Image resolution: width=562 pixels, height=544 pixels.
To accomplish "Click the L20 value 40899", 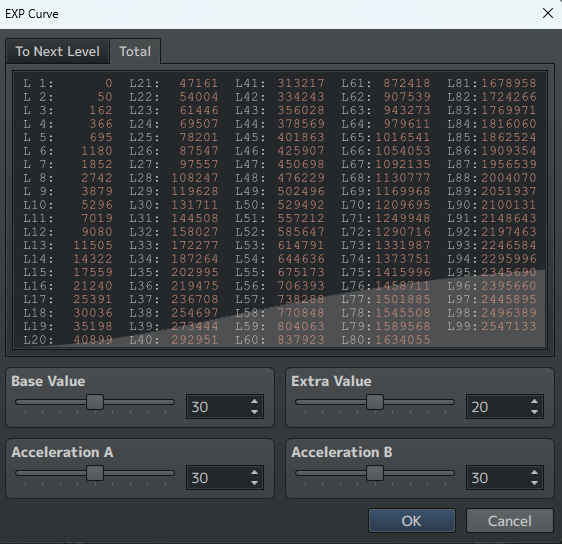I will [93, 340].
